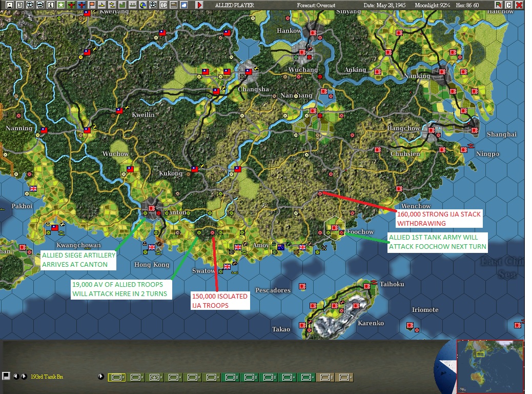Screen dimensions: 532x394
Task: Select the Chinese flag unit at Changsha
Action: (249, 71)
